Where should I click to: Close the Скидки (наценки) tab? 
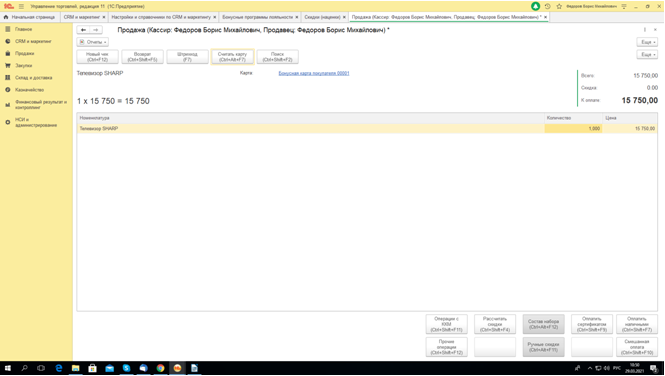click(344, 17)
